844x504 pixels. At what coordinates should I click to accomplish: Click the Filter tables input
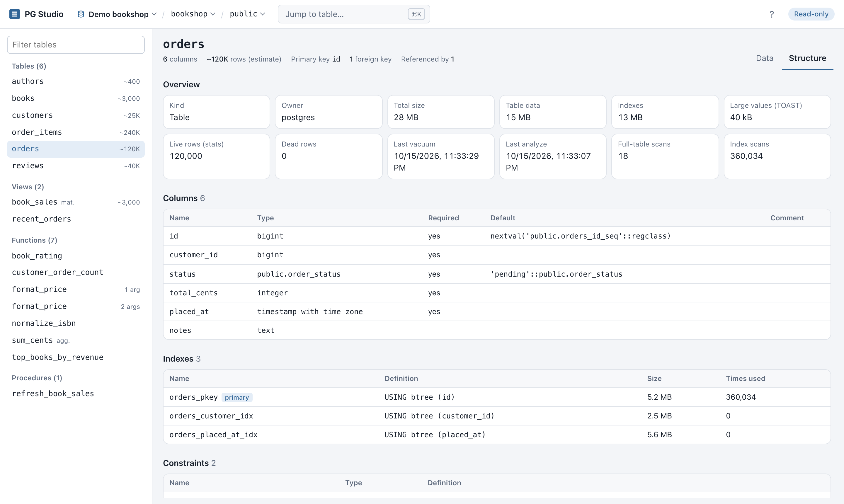pyautogui.click(x=76, y=45)
